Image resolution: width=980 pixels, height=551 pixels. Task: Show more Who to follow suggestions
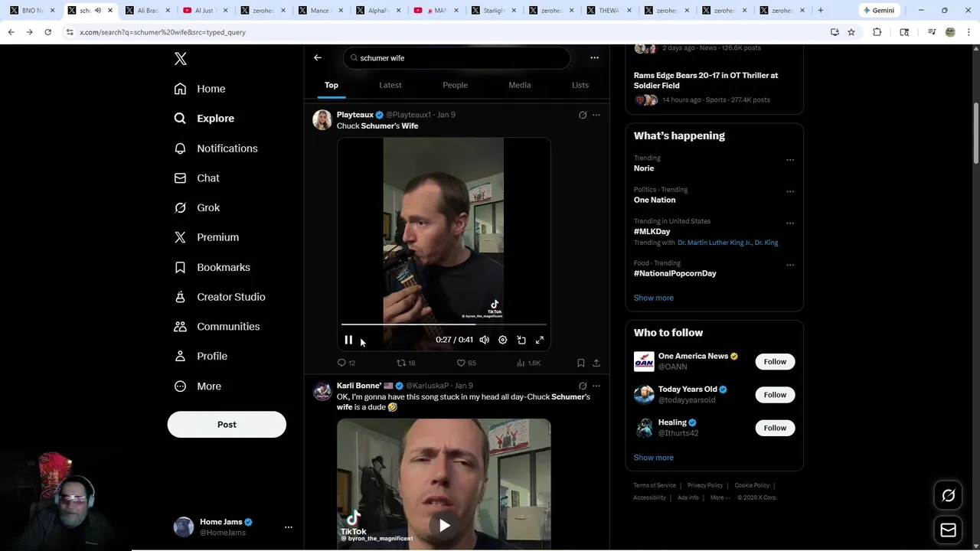click(x=654, y=458)
